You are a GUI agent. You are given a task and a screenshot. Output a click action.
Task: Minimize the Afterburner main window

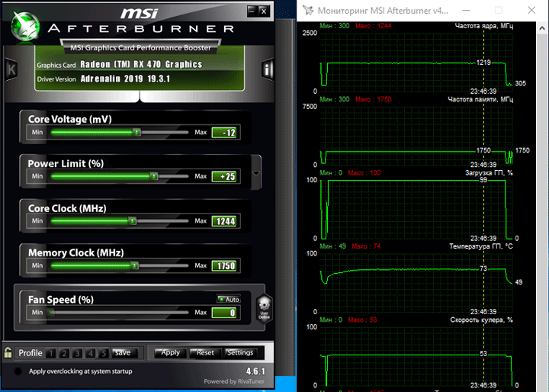click(x=252, y=11)
